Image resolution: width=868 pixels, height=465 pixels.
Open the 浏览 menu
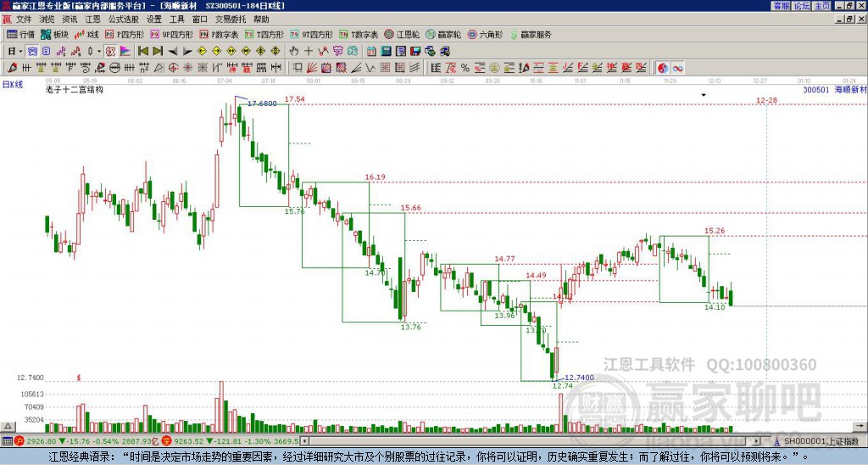click(x=47, y=20)
